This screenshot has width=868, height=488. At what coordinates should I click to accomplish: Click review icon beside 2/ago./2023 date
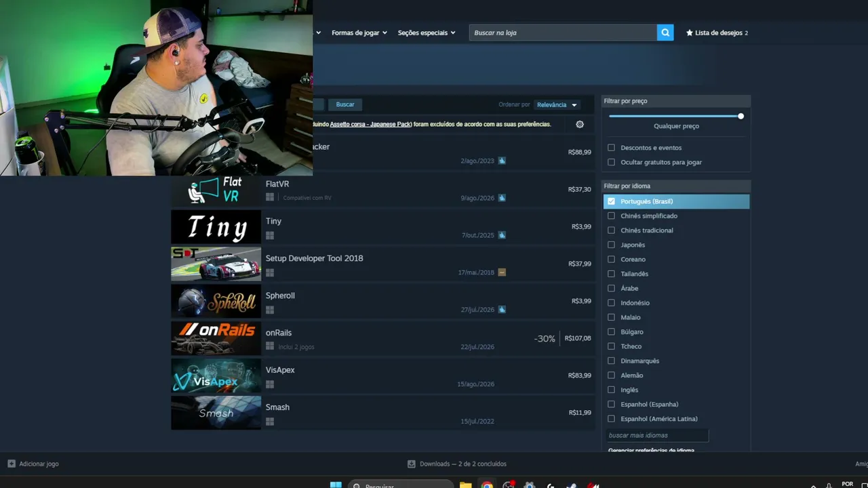[x=502, y=161]
